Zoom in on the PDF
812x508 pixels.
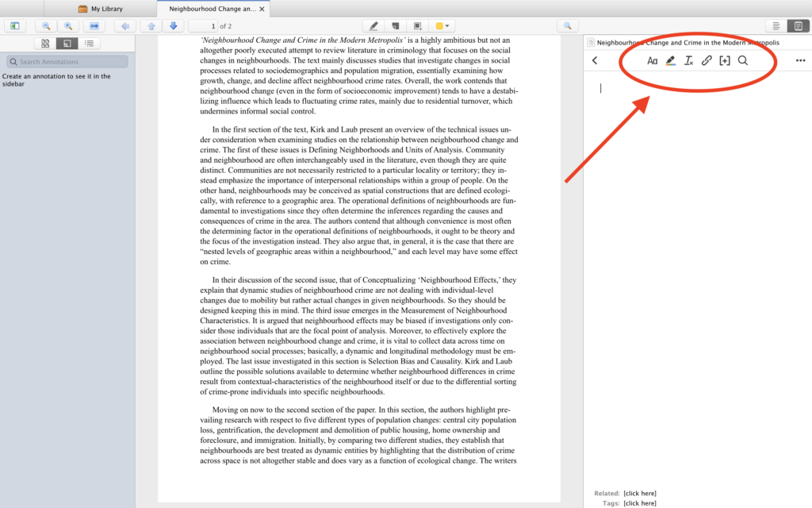tap(68, 26)
